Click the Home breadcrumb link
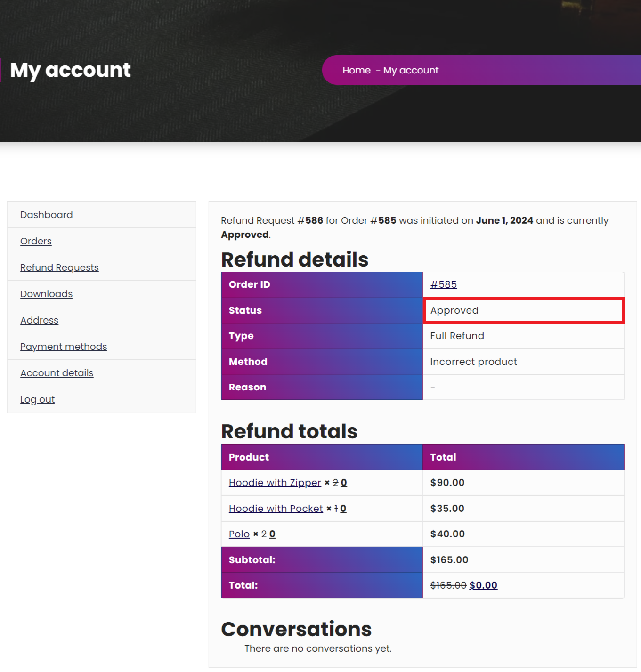 click(357, 70)
